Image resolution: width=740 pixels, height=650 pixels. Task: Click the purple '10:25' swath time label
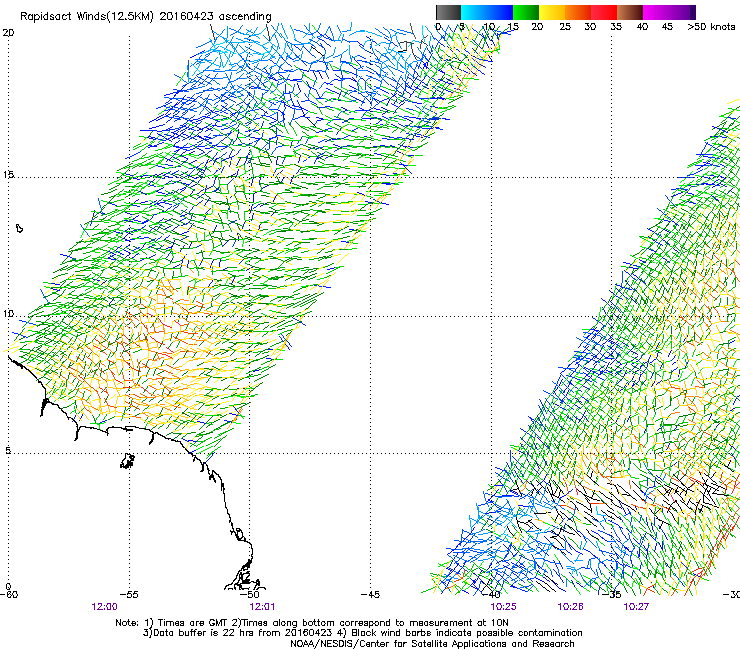504,607
